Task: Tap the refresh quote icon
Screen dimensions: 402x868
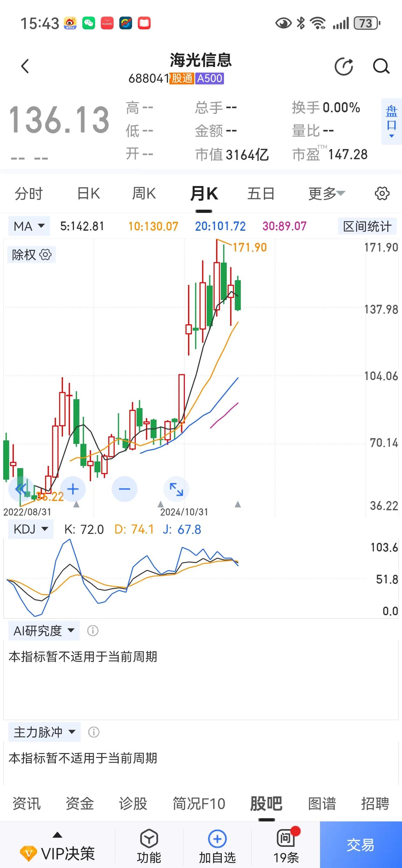Action: click(x=344, y=66)
